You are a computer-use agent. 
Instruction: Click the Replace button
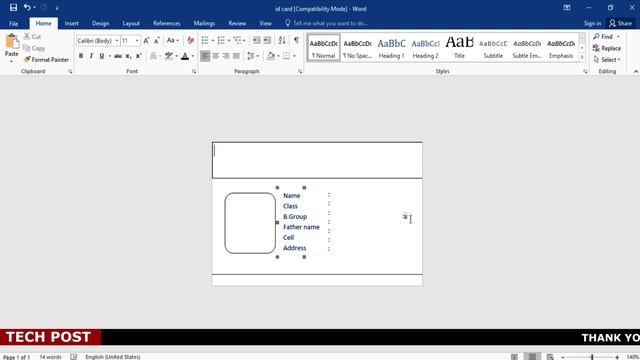click(607, 48)
